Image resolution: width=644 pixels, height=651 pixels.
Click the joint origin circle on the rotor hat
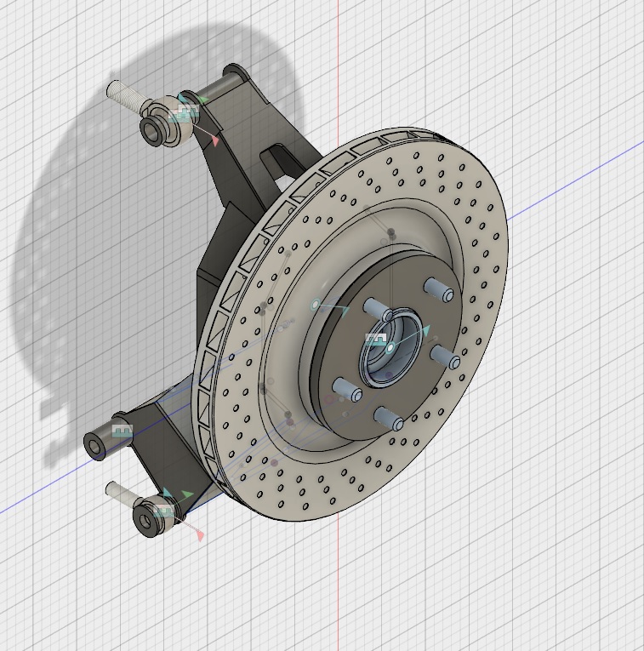point(316,306)
